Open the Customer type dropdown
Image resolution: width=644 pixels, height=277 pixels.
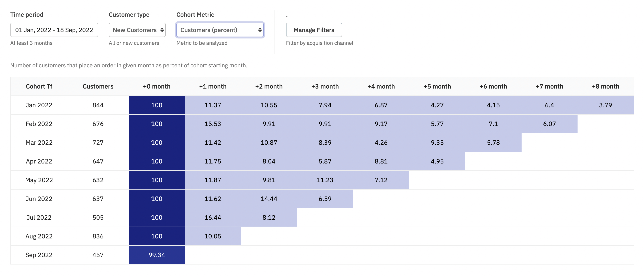click(137, 30)
